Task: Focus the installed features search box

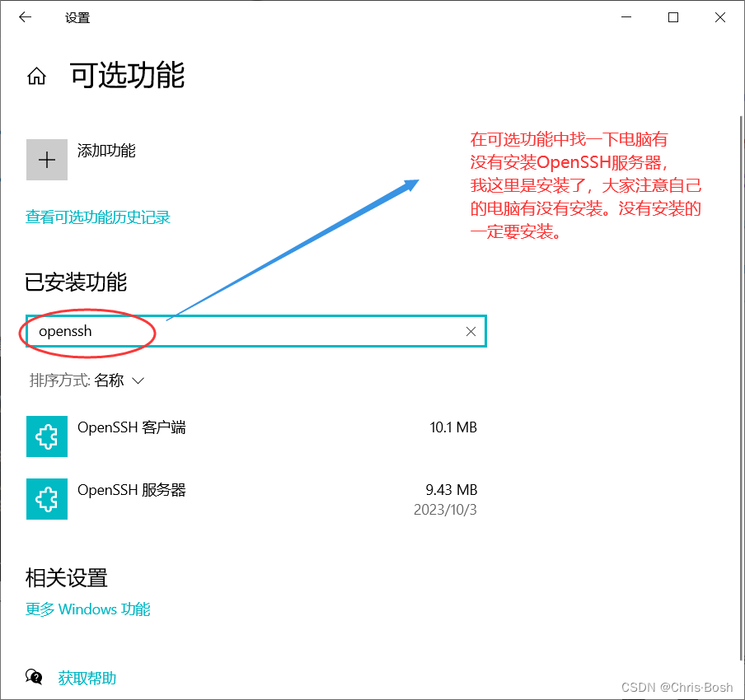Action: 256,331
